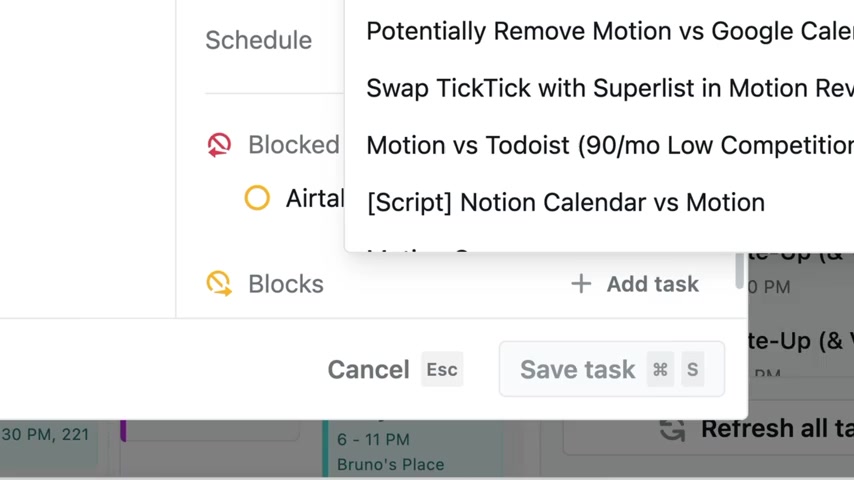Toggle the yellow Airtable task status circle
The height and width of the screenshot is (480, 854).
pos(257,198)
